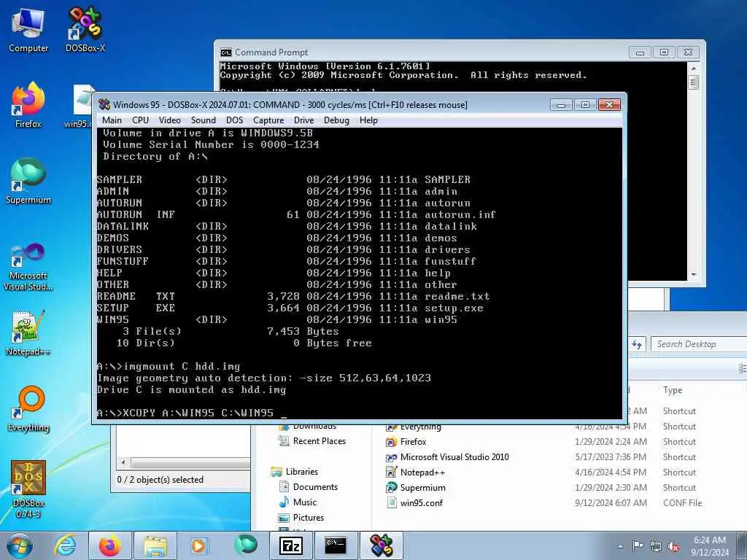This screenshot has width=747, height=560.
Task: Open the DOSBox-X desktop shortcut
Action: [x=85, y=31]
